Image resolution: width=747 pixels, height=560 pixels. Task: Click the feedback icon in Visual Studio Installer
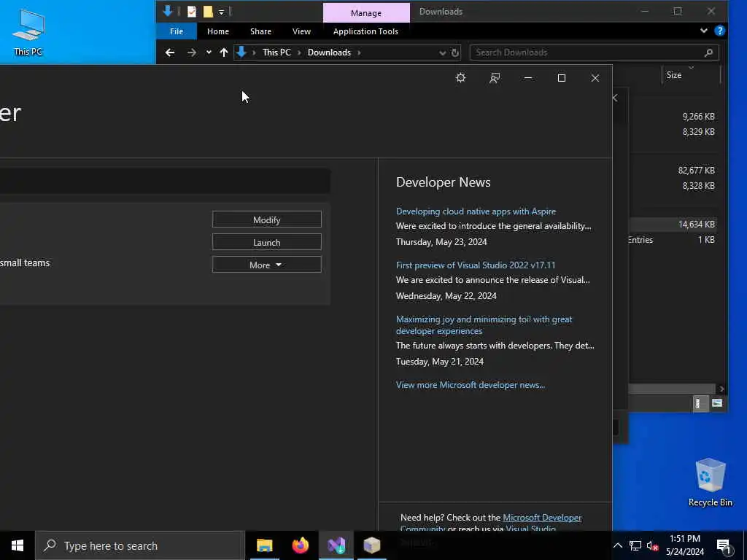coord(495,77)
